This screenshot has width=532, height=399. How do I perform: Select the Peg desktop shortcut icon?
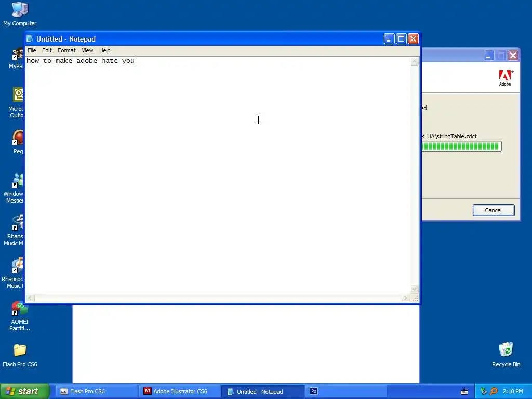click(18, 142)
